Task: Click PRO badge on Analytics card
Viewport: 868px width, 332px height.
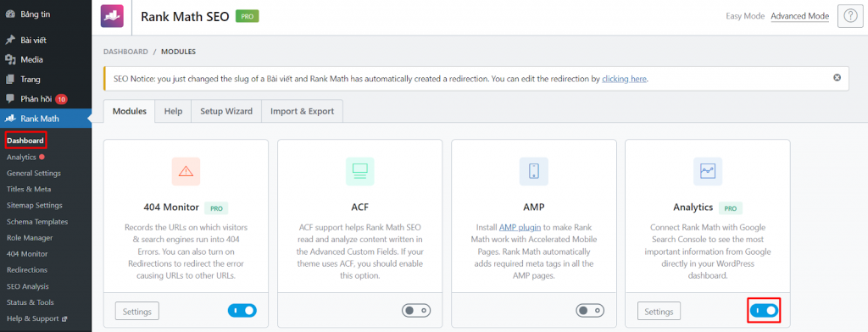Action: pyautogui.click(x=731, y=208)
